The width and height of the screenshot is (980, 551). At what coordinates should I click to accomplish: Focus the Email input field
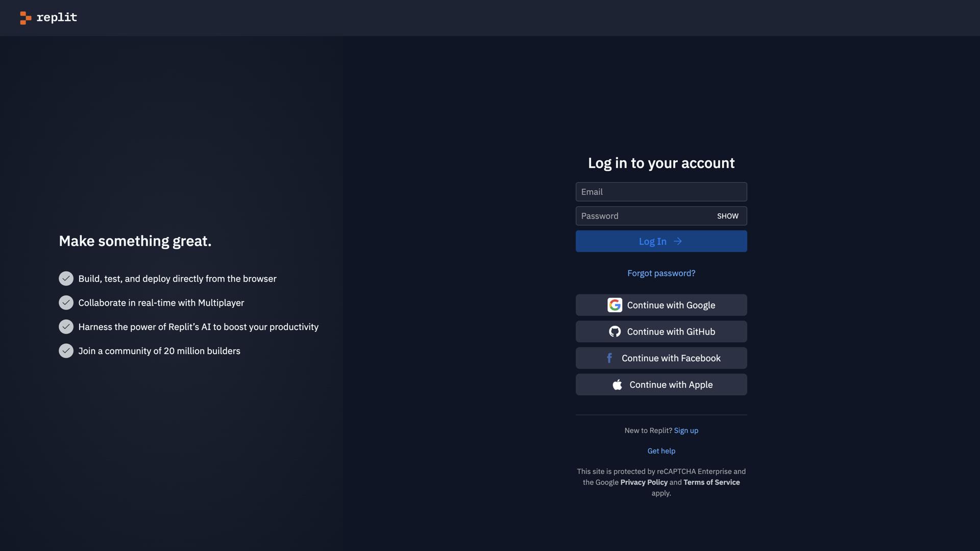(661, 192)
